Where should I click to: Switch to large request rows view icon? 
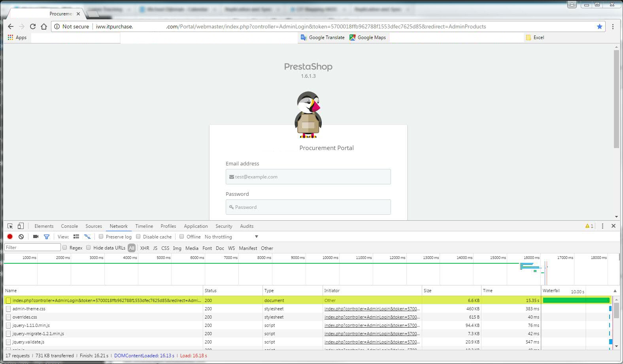tap(76, 237)
